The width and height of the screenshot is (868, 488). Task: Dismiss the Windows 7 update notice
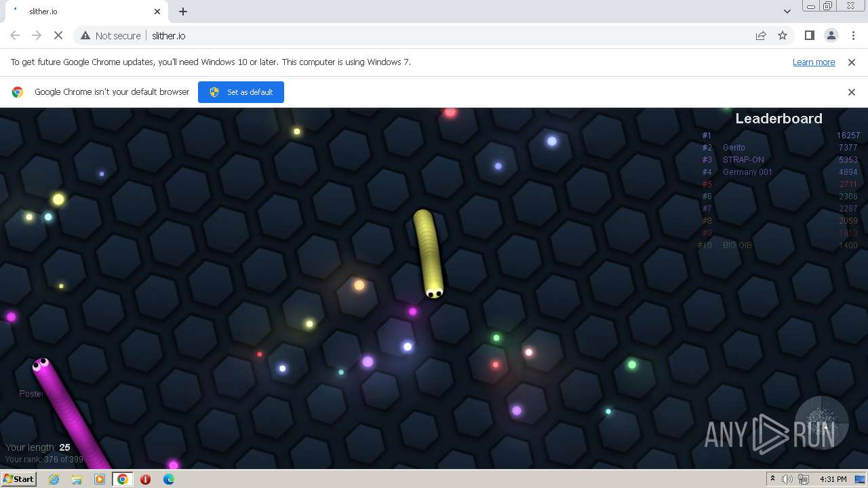tap(852, 62)
